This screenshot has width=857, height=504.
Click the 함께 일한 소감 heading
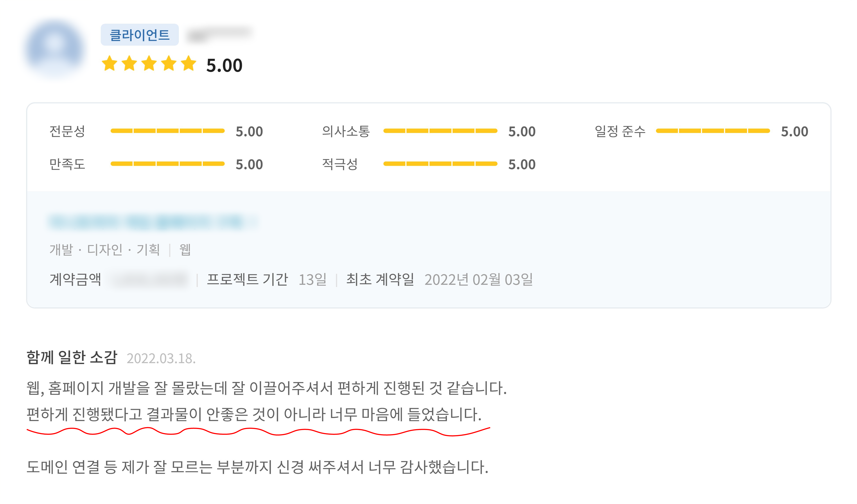tap(72, 357)
